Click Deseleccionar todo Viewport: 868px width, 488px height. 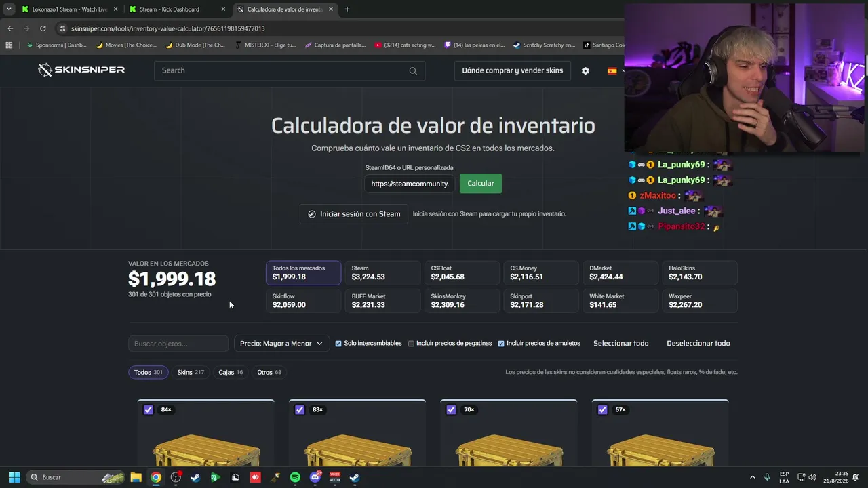[698, 344]
